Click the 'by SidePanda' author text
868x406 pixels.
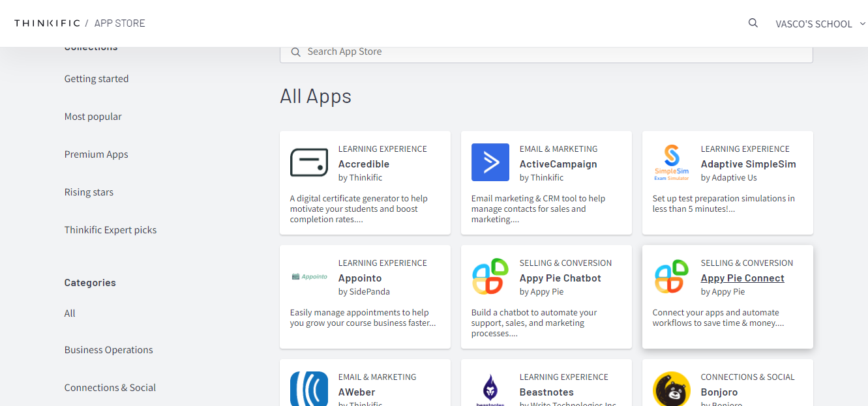[364, 292]
